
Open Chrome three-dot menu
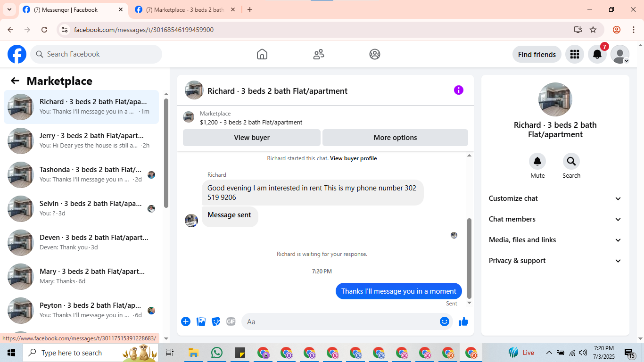[x=633, y=30]
